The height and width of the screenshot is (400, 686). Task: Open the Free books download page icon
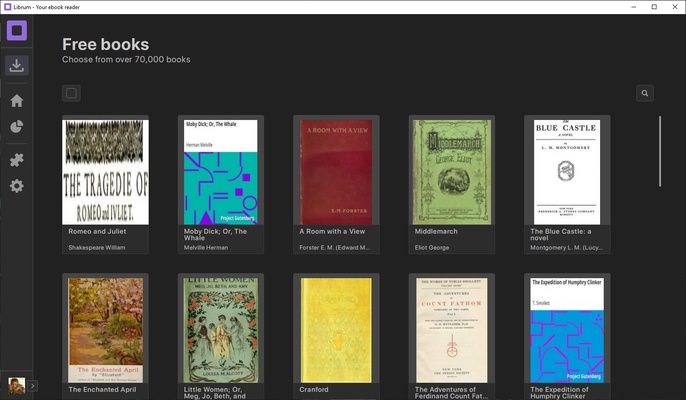click(x=17, y=65)
